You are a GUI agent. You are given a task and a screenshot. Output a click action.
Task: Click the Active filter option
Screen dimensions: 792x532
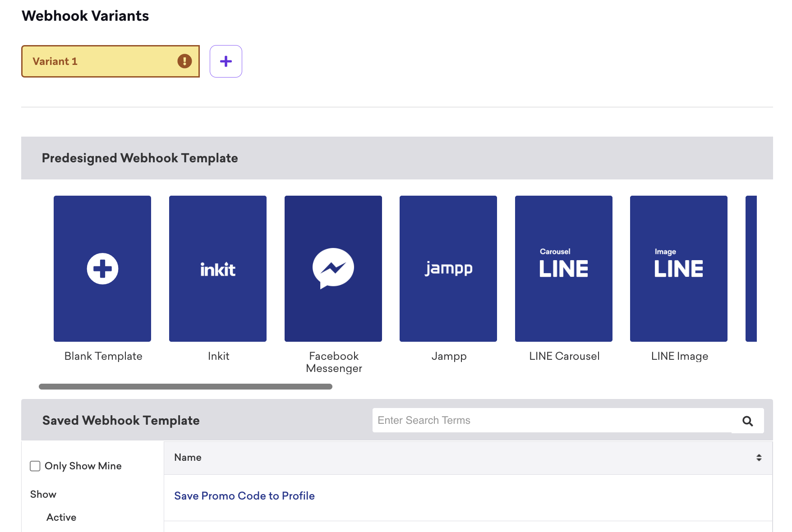pyautogui.click(x=61, y=517)
